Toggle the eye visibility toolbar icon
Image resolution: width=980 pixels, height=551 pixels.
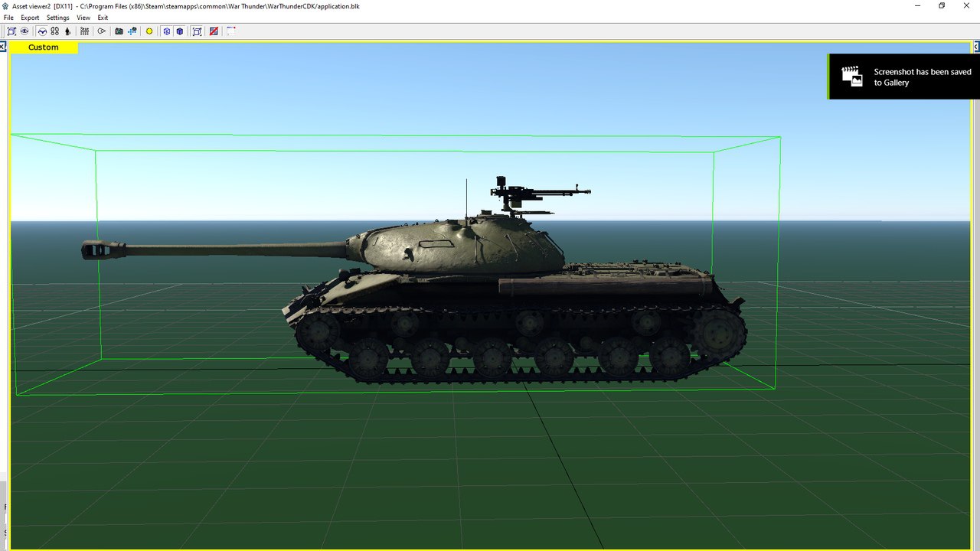click(x=24, y=31)
